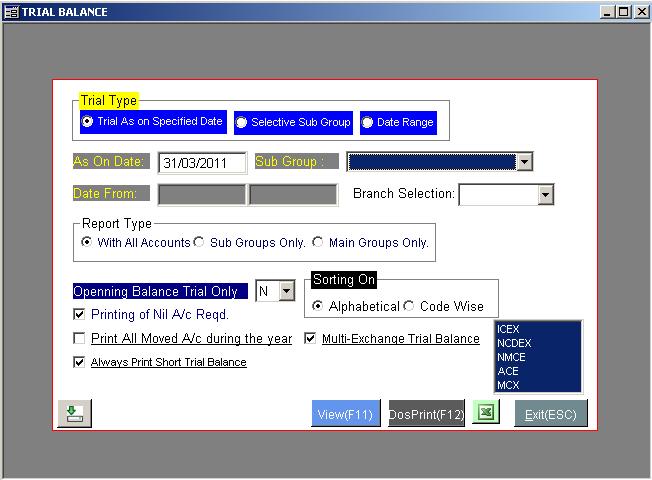Click the Trial Balance title bar icon

coord(11,11)
